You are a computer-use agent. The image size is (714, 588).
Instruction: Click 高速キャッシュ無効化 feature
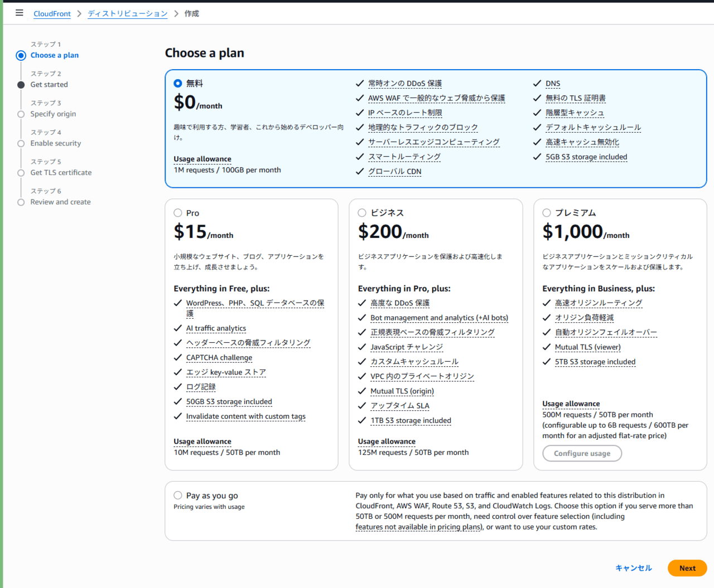pyautogui.click(x=582, y=142)
